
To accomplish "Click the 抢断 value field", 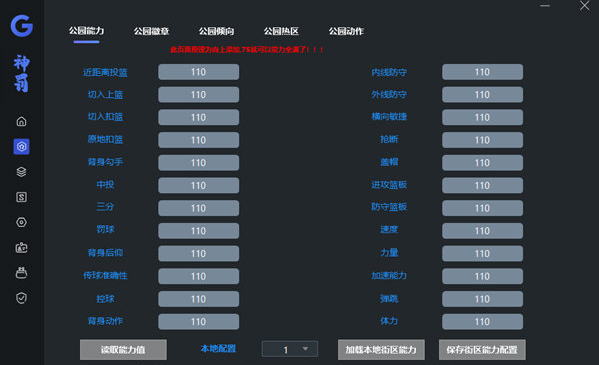I will (482, 140).
